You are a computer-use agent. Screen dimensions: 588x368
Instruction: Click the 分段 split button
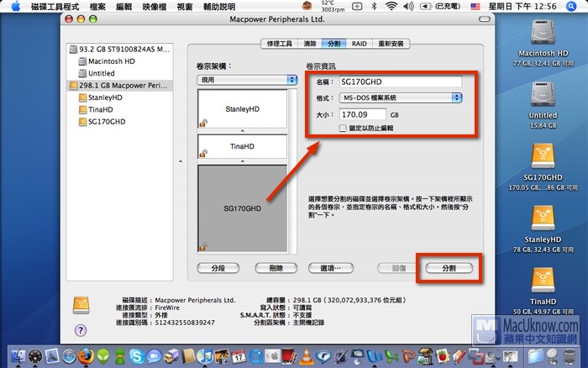pyautogui.click(x=218, y=268)
